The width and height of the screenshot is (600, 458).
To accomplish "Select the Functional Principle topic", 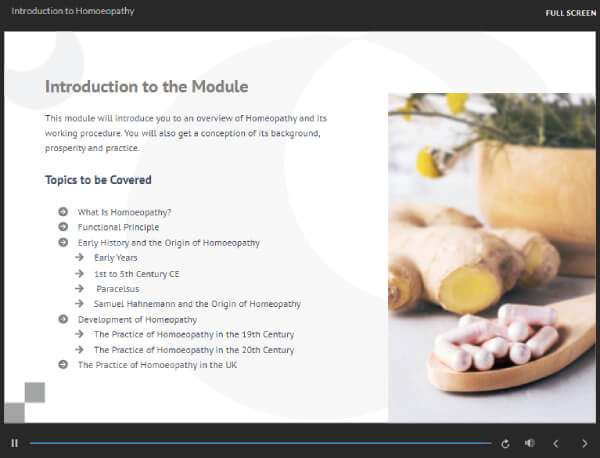I will coord(118,227).
